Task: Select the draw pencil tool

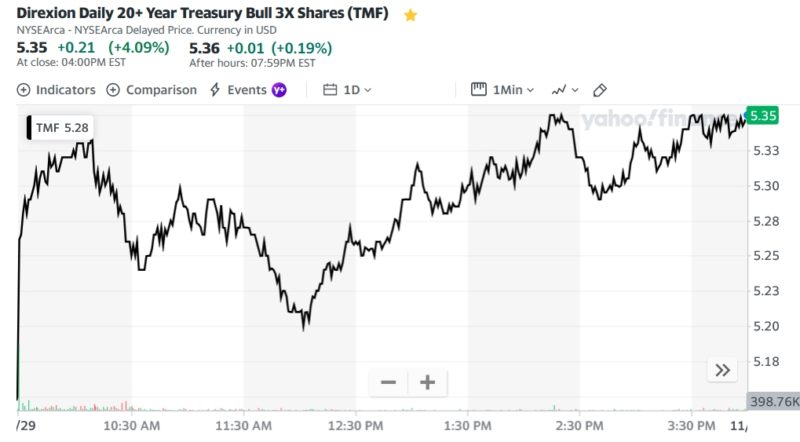Action: [600, 90]
